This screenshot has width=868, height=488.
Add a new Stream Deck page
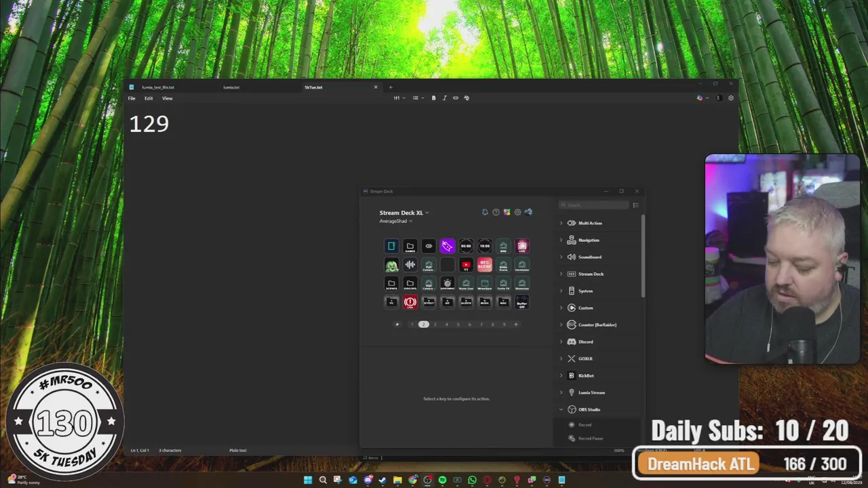point(516,325)
